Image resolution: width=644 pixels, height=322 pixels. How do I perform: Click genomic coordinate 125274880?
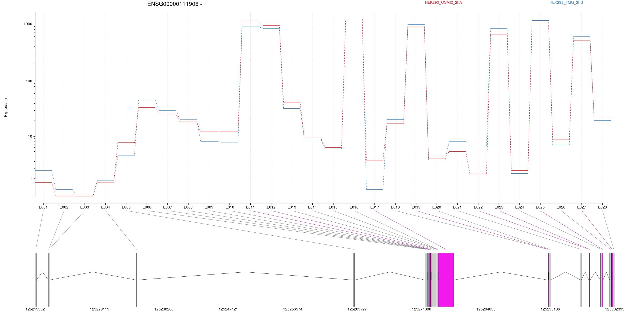(x=422, y=309)
